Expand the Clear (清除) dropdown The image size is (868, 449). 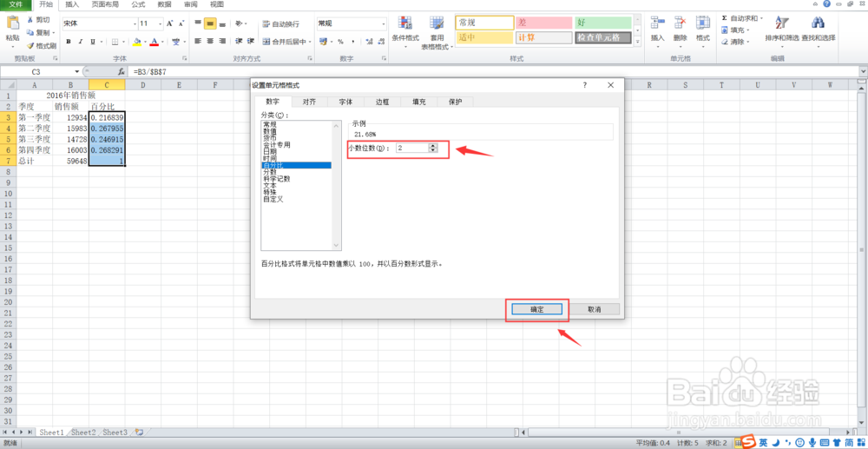pyautogui.click(x=748, y=42)
